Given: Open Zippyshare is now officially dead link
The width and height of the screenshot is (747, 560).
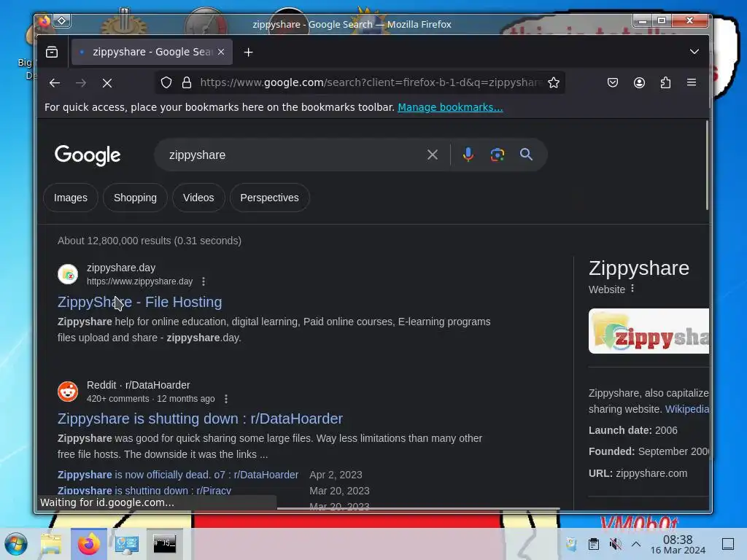Looking at the screenshot, I should [178, 475].
